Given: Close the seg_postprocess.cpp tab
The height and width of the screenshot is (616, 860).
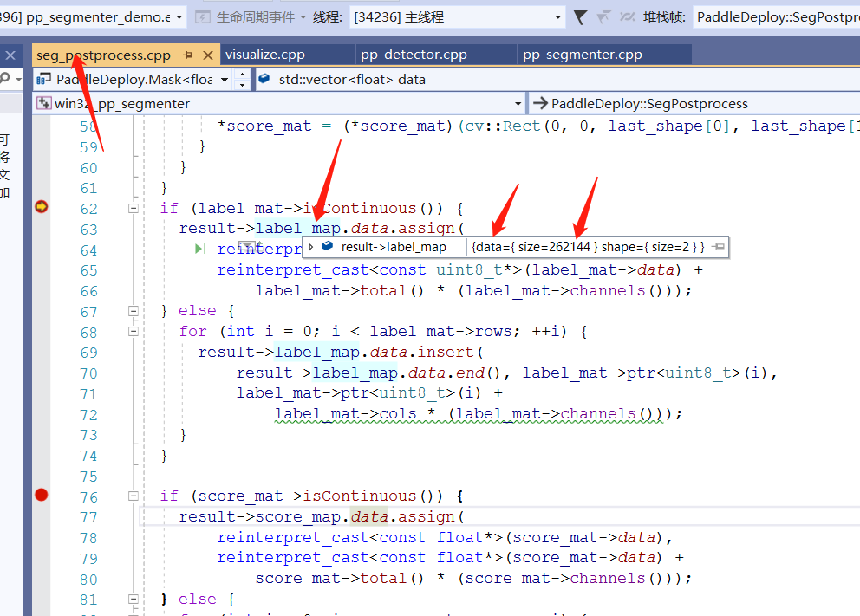Looking at the screenshot, I should coord(207,53).
